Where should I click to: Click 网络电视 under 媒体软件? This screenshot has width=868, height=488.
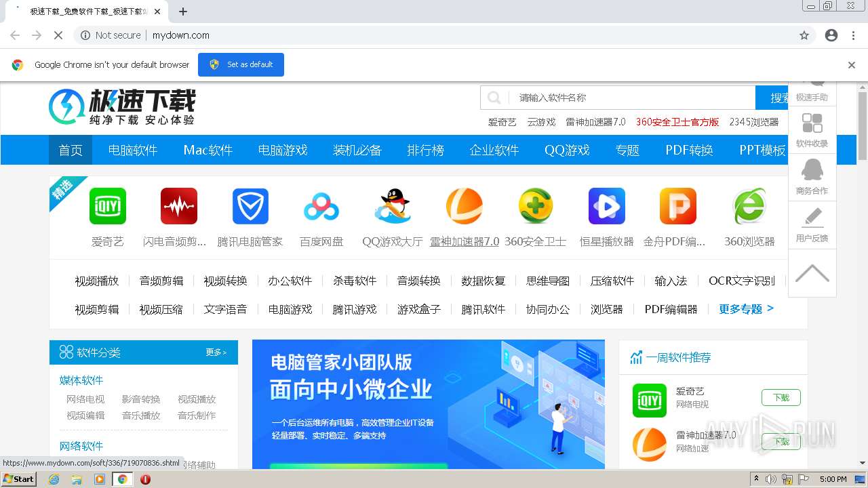coord(85,399)
